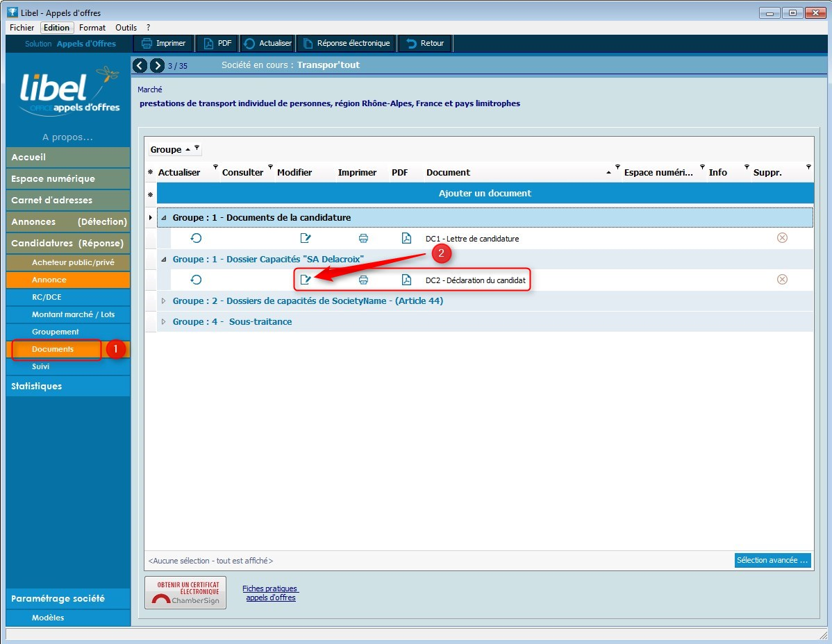Click the Retour toolbar button

(x=426, y=44)
